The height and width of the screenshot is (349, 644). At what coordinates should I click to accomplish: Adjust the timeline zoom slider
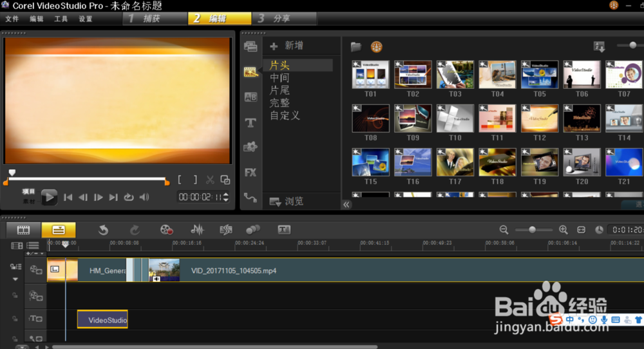(x=533, y=230)
